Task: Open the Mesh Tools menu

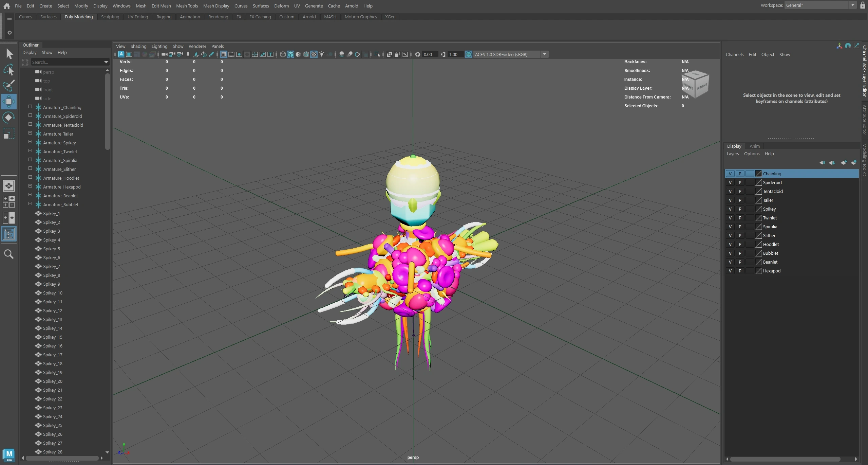Action: tap(187, 6)
